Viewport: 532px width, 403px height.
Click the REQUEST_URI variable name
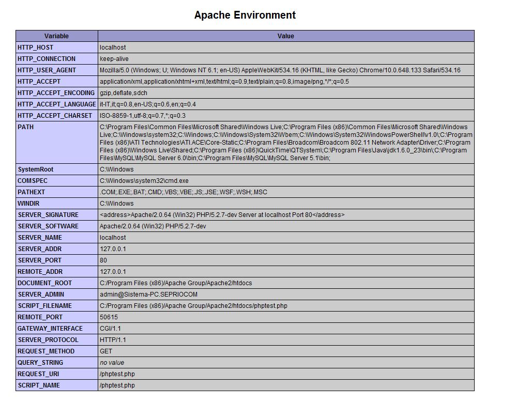tap(38, 374)
